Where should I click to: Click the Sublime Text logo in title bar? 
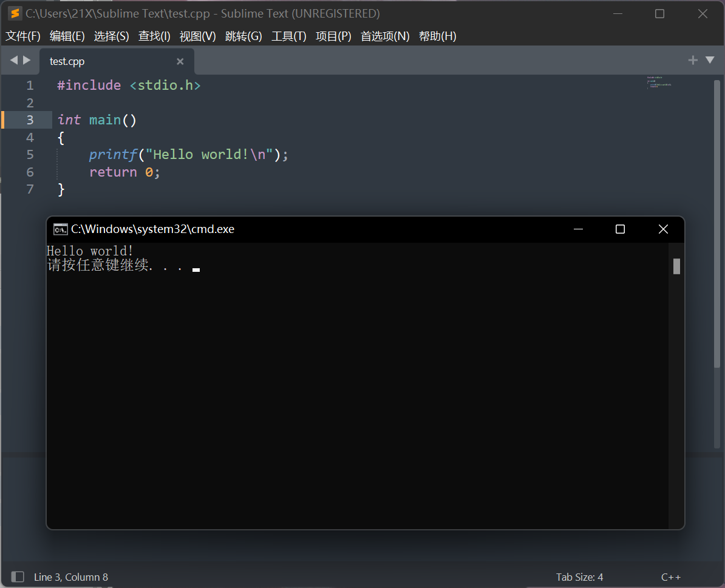[x=15, y=14]
